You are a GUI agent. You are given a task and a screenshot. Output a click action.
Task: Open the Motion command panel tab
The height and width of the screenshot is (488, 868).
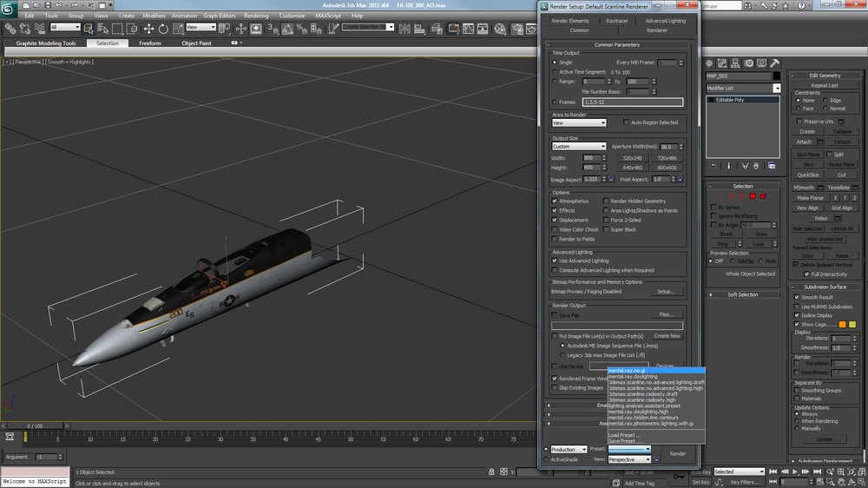click(749, 63)
